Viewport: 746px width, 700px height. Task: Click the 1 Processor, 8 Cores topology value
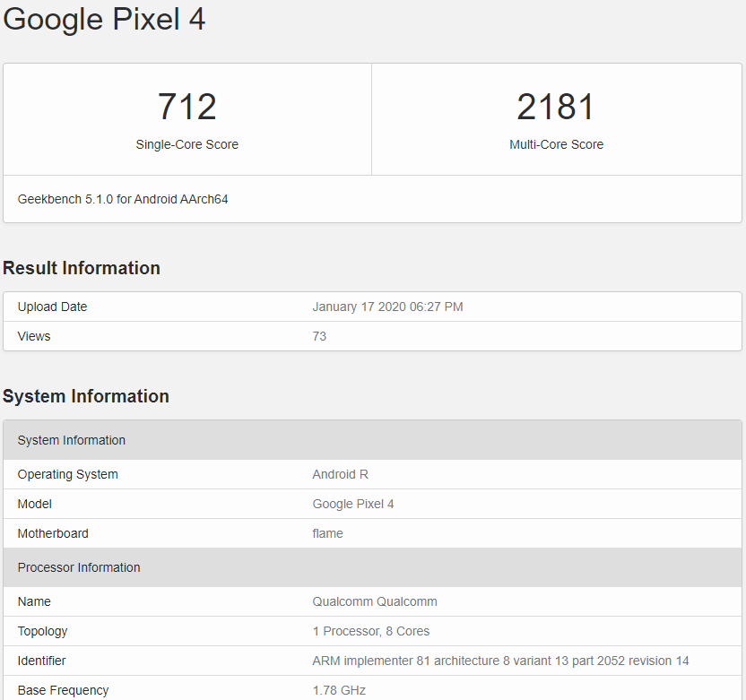point(371,631)
